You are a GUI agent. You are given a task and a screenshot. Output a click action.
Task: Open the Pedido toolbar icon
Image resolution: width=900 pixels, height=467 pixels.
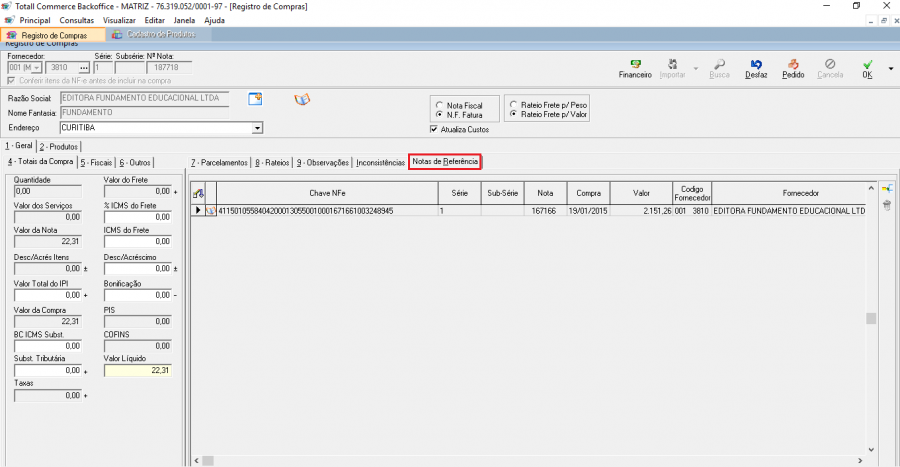[x=793, y=68]
